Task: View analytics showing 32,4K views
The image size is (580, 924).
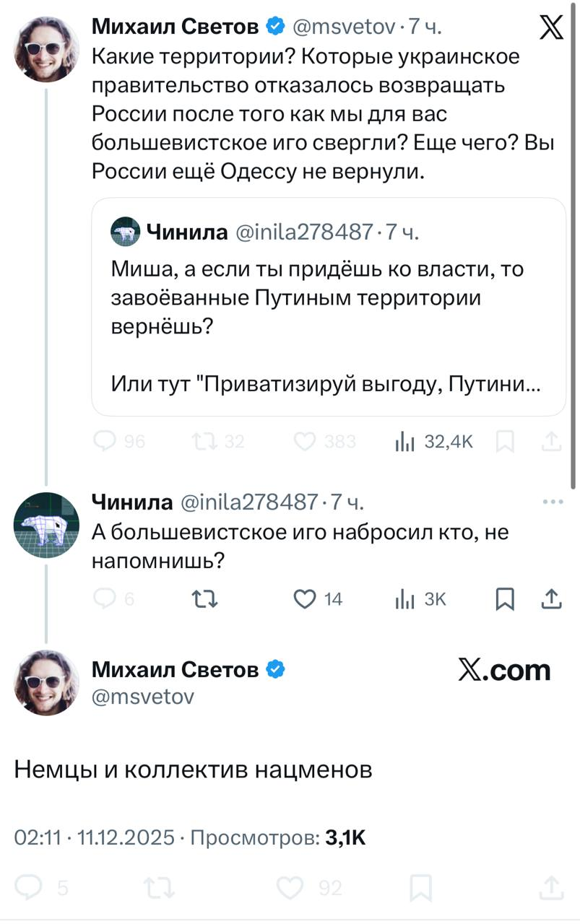Action: click(x=403, y=441)
